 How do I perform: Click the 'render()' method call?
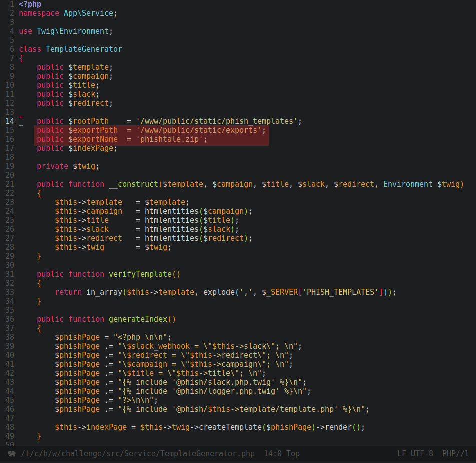coord(342,427)
